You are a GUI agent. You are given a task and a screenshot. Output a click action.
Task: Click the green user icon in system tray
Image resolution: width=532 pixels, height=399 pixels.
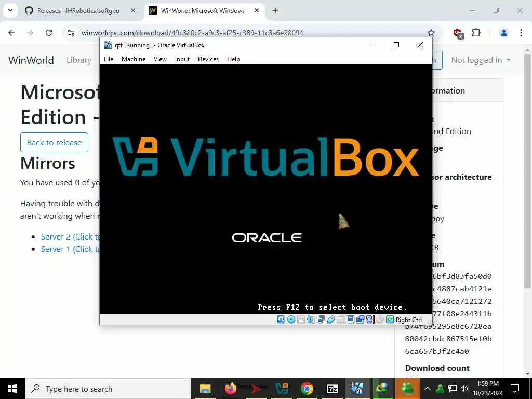(440, 389)
